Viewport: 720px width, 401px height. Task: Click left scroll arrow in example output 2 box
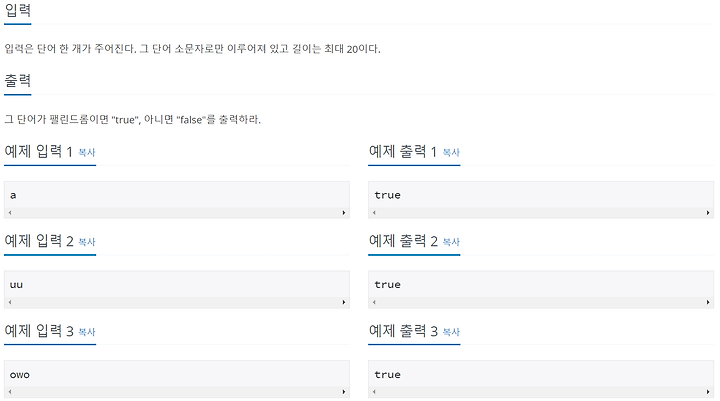pos(374,302)
